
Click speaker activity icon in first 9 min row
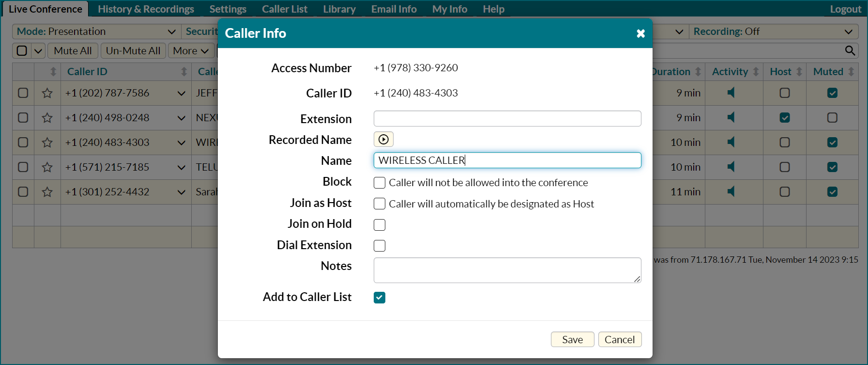731,93
